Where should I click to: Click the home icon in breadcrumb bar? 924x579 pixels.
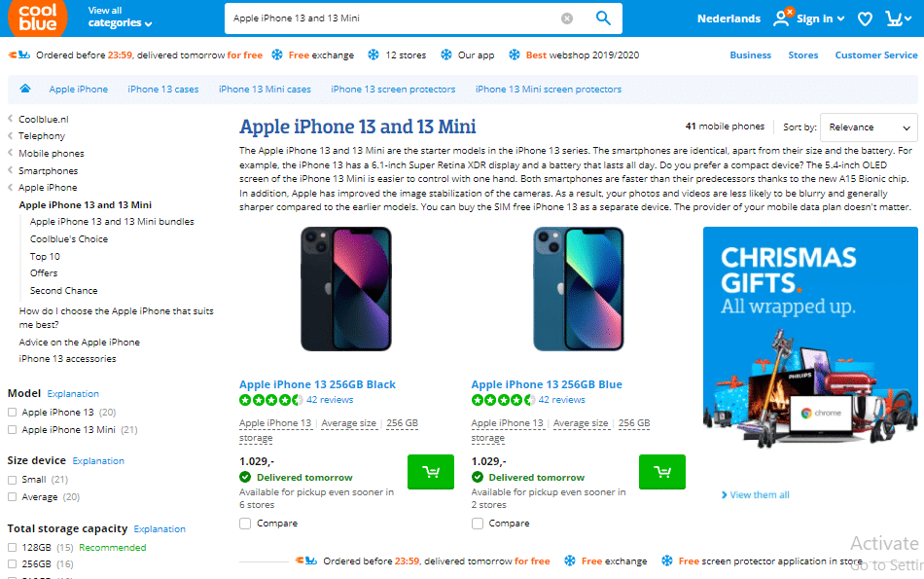(x=24, y=89)
